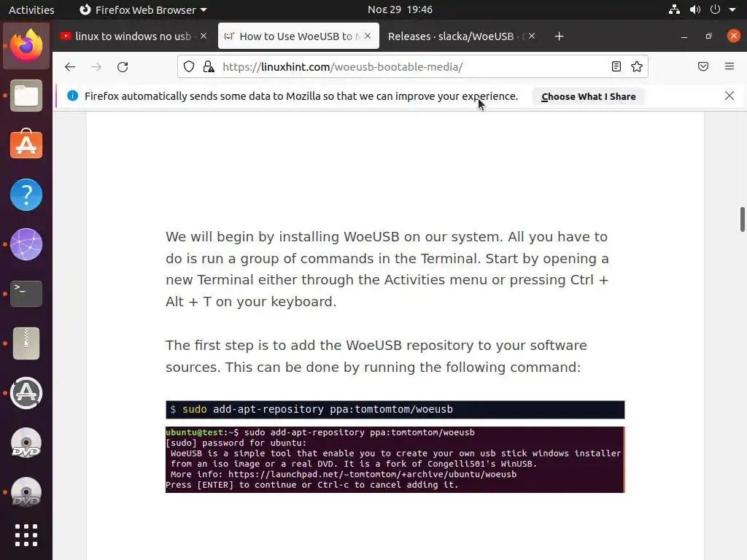Image resolution: width=747 pixels, height=560 pixels.
Task: Open the tracking protection shield
Action: click(x=189, y=66)
